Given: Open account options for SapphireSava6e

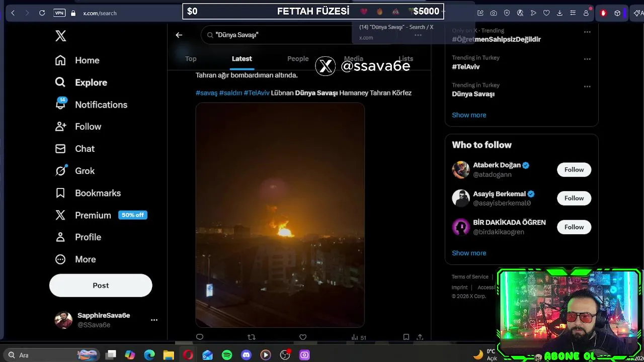Looking at the screenshot, I should pos(154,320).
